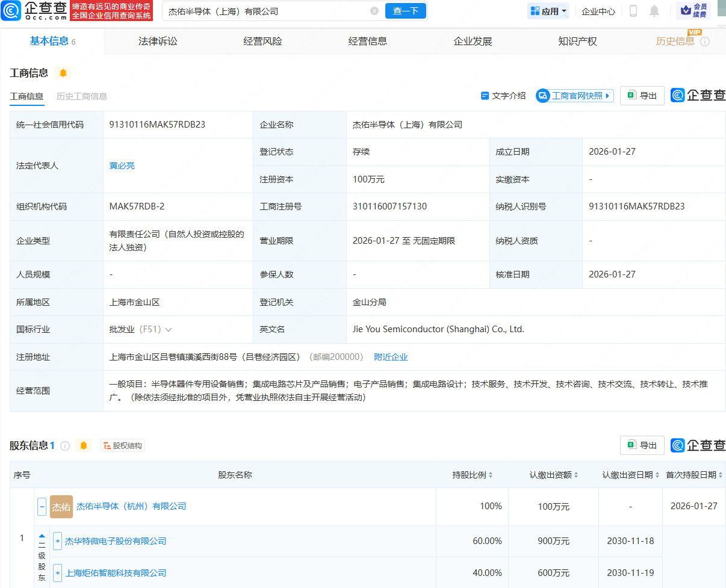Click 查一下 search button
This screenshot has width=726, height=588.
click(405, 11)
